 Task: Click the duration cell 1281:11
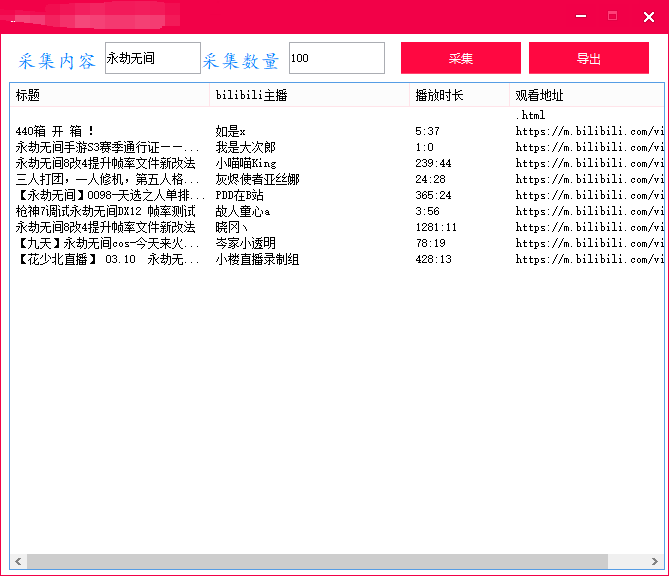click(x=436, y=227)
